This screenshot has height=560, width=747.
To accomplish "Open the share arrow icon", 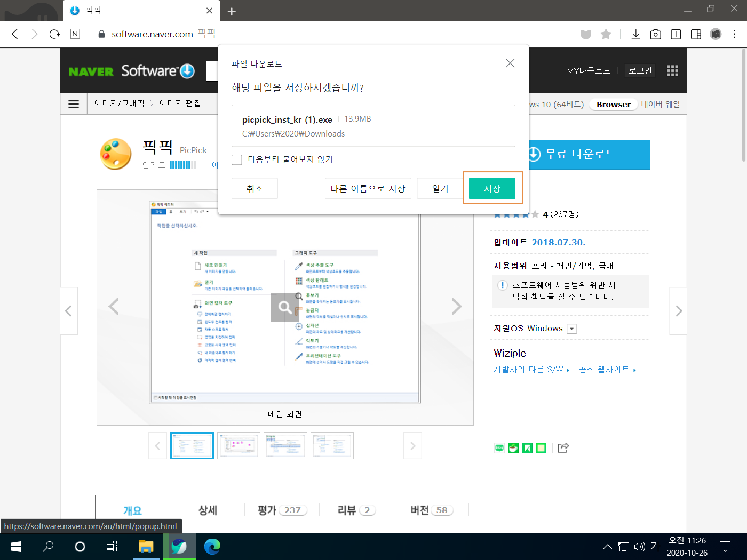I will (563, 448).
